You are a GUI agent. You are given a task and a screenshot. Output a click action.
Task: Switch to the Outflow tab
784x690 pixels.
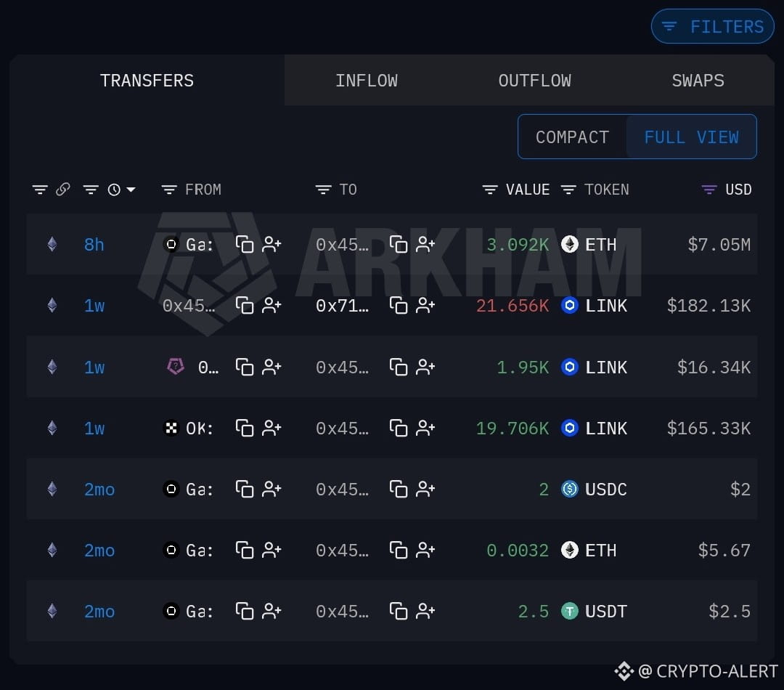[x=534, y=80]
